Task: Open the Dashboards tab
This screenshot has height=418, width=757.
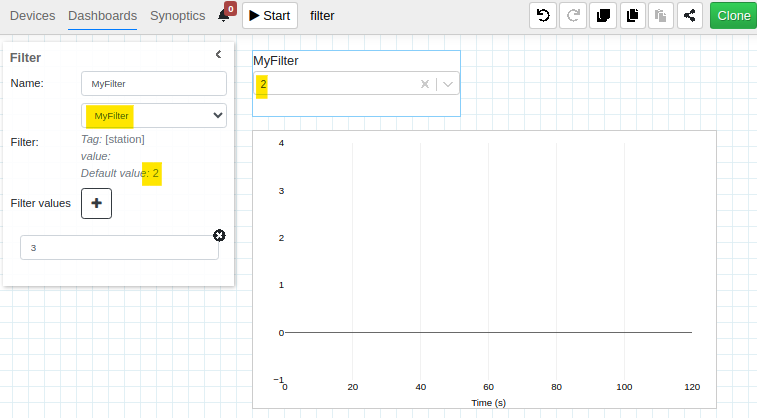Action: tap(102, 16)
